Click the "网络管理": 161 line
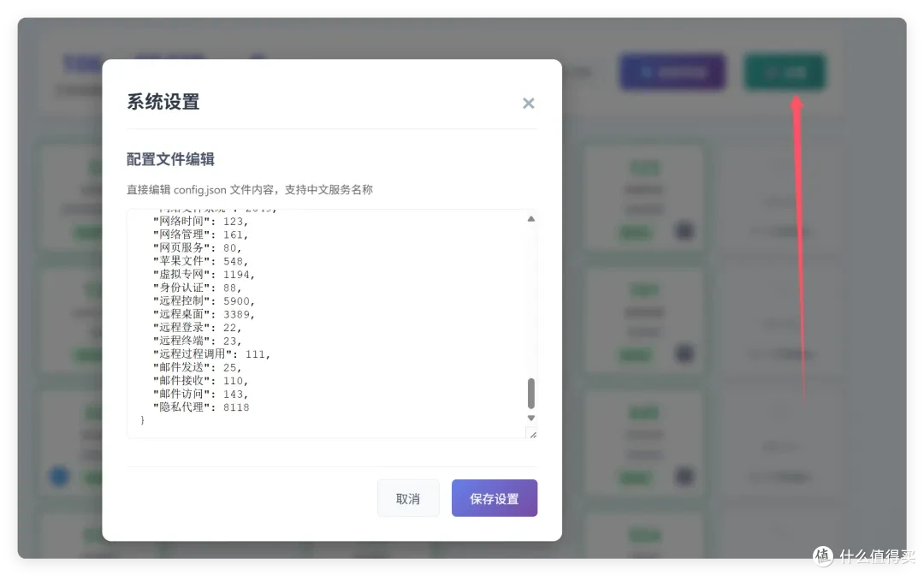 tap(201, 235)
